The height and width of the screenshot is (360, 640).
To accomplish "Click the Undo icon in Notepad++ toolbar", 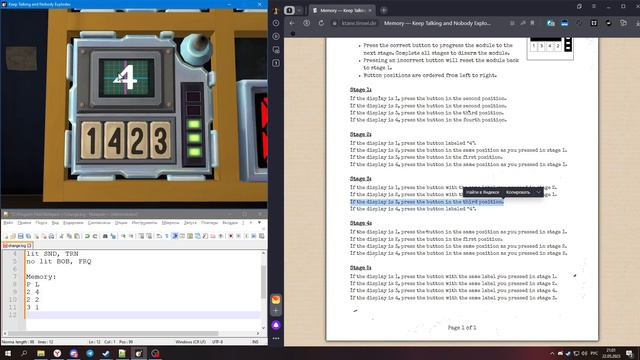I will point(87,236).
